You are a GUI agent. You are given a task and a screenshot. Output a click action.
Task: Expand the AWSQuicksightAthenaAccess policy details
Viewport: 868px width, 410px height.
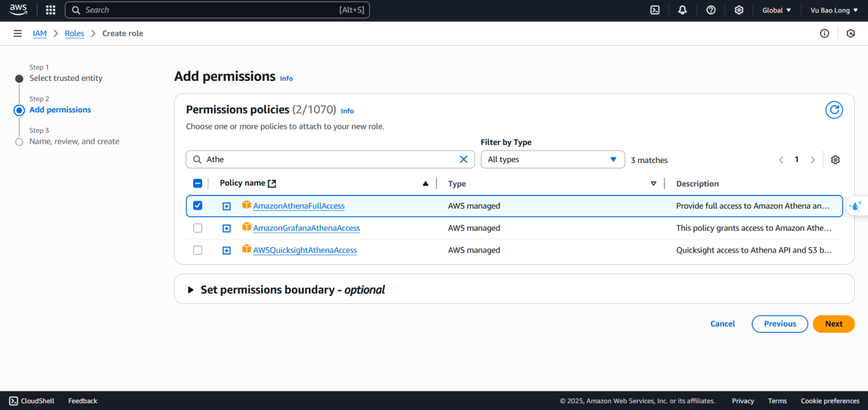(227, 251)
